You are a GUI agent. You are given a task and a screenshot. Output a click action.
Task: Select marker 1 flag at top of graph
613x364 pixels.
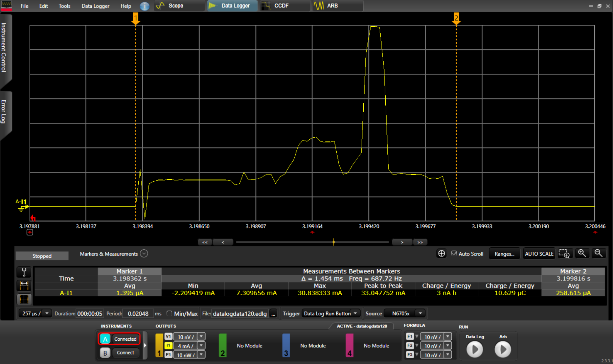(136, 18)
